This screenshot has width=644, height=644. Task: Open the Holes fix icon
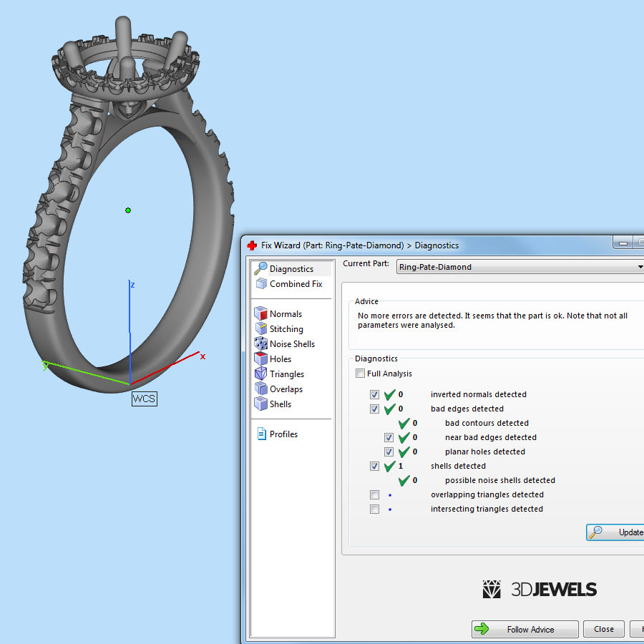[260, 359]
